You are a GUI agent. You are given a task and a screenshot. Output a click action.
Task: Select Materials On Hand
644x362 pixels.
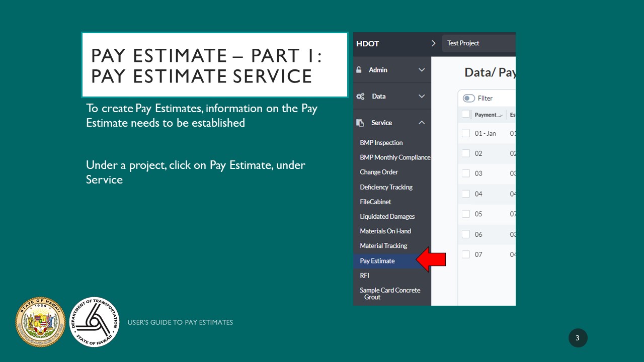point(385,231)
